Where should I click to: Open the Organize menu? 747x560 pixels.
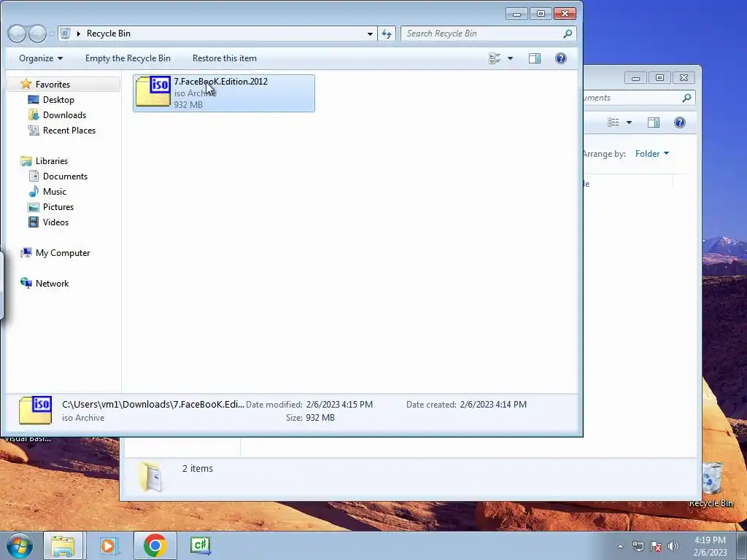[x=41, y=58]
